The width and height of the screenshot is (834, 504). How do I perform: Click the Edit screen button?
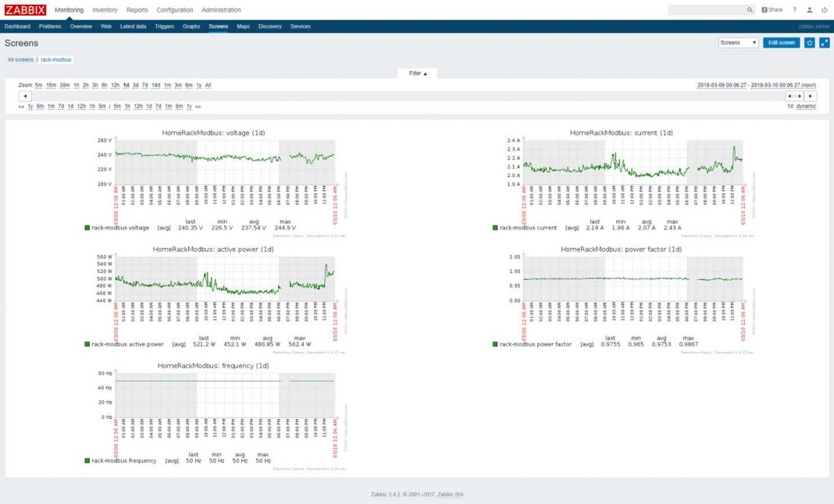tap(781, 43)
